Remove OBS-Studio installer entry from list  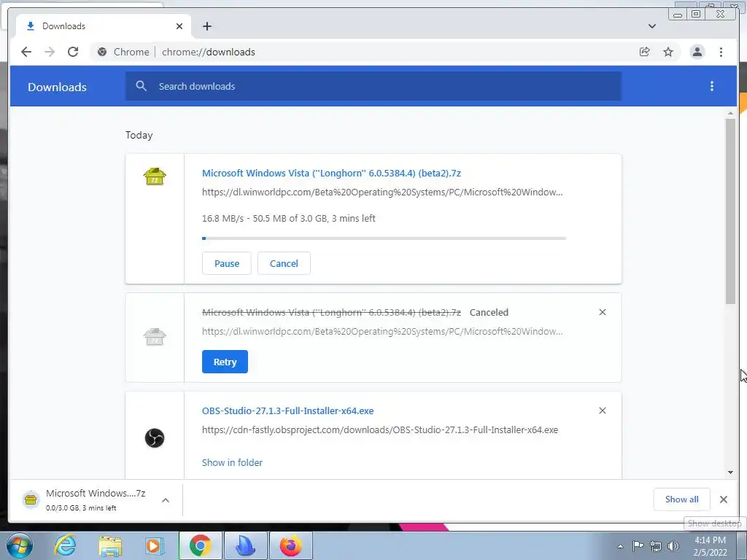[x=602, y=411]
